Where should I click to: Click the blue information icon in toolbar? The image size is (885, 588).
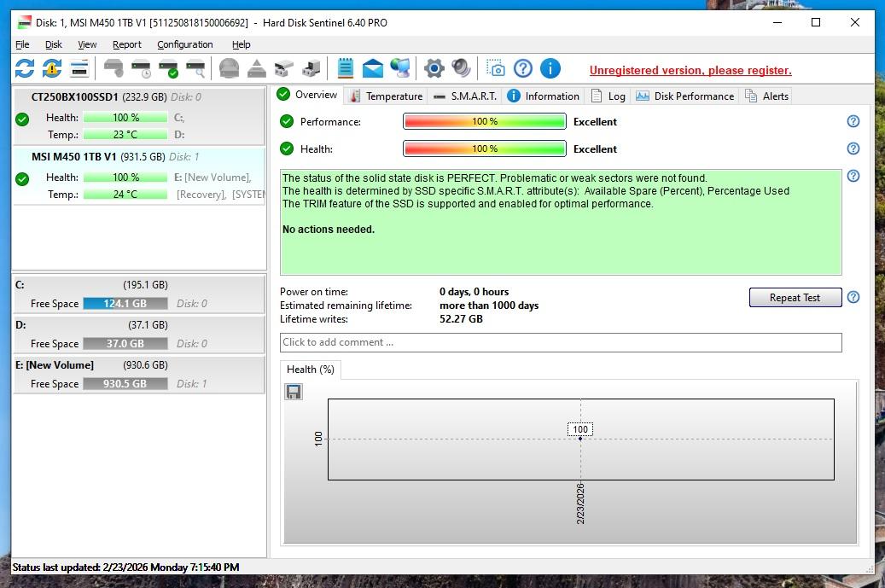[x=550, y=68]
